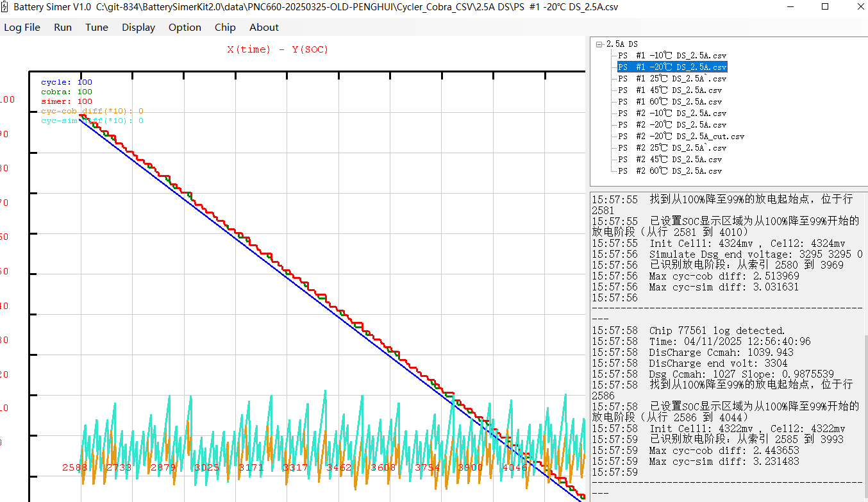This screenshot has width=868, height=502.
Task: Open the Tune menu
Action: pos(97,28)
